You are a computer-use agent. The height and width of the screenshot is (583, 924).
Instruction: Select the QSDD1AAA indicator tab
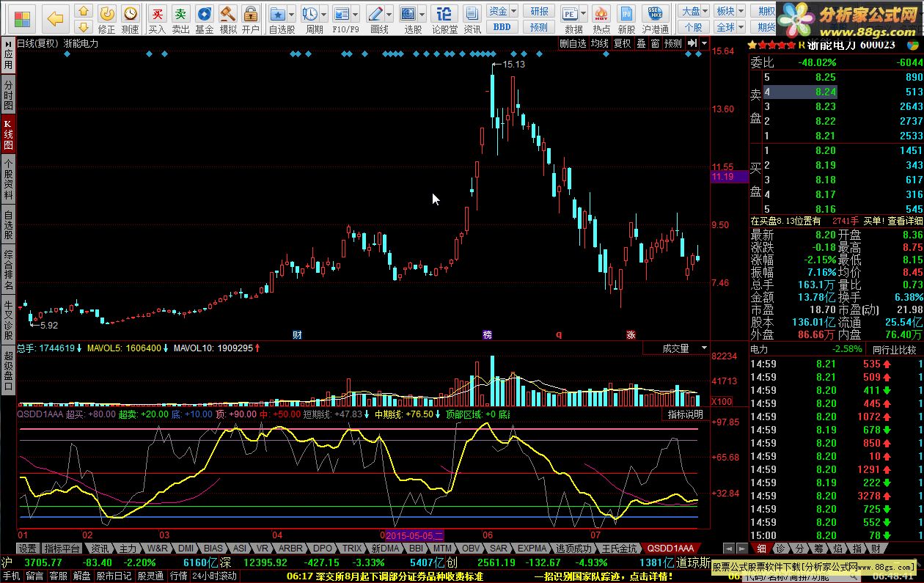click(670, 548)
